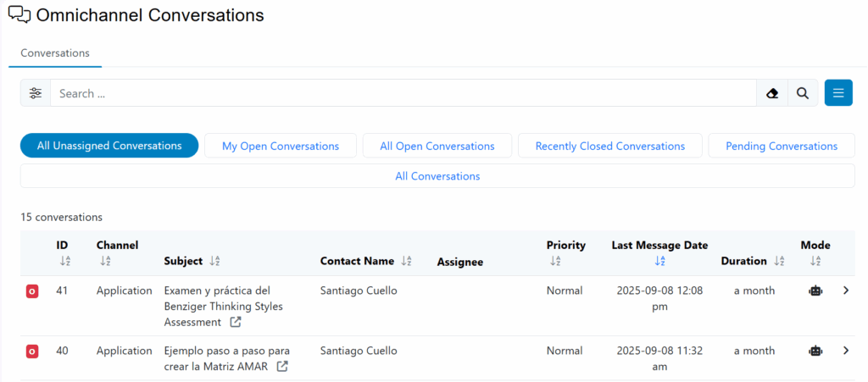Expand conversation 41 row chevron
This screenshot has height=382, width=868.
pyautogui.click(x=845, y=291)
